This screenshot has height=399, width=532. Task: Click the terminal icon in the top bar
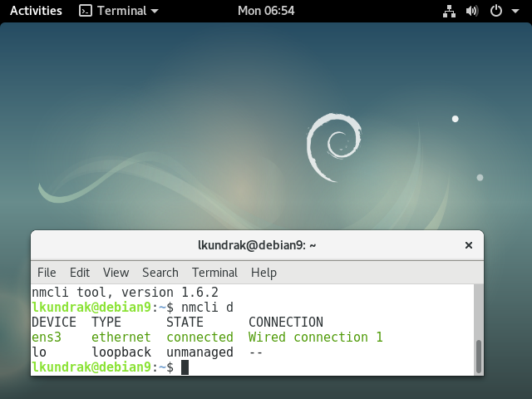[86, 11]
